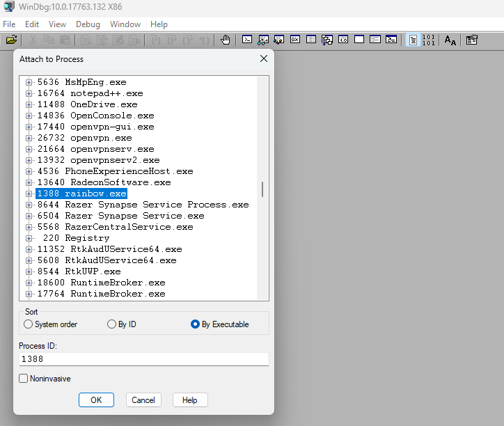504x426 pixels.
Task: Open the Call Stack window icon
Action: pyautogui.click(x=327, y=40)
